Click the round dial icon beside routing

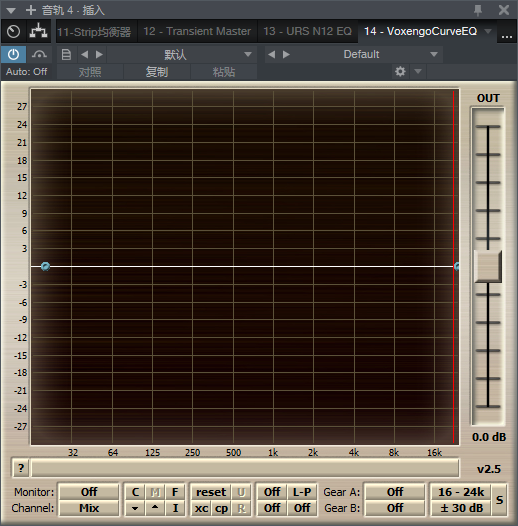point(13,32)
